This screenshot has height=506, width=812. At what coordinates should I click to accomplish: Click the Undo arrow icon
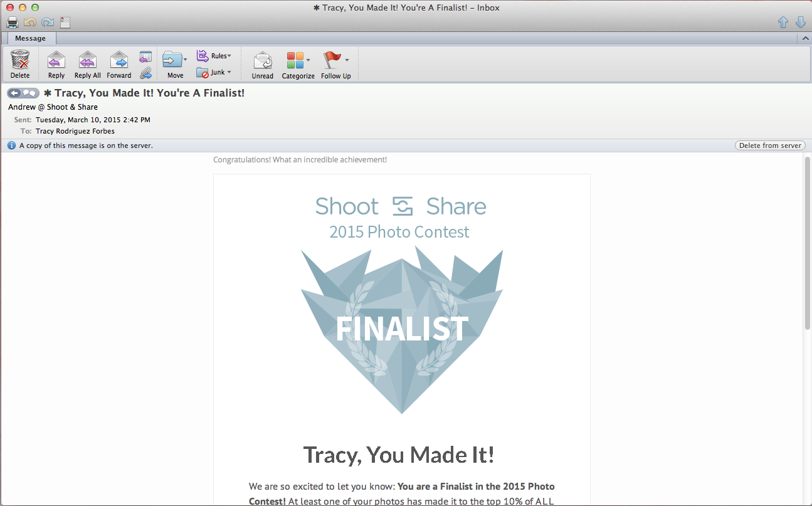pyautogui.click(x=30, y=23)
